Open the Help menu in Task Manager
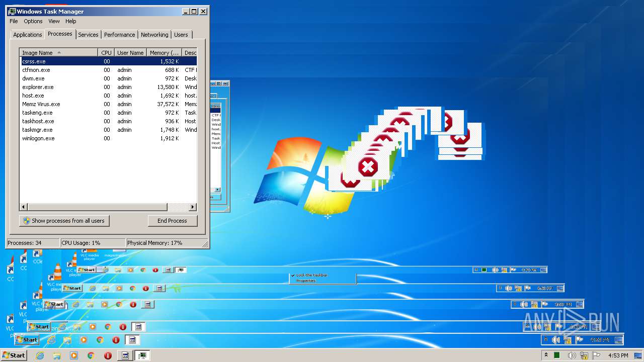Image resolution: width=644 pixels, height=362 pixels. (71, 21)
